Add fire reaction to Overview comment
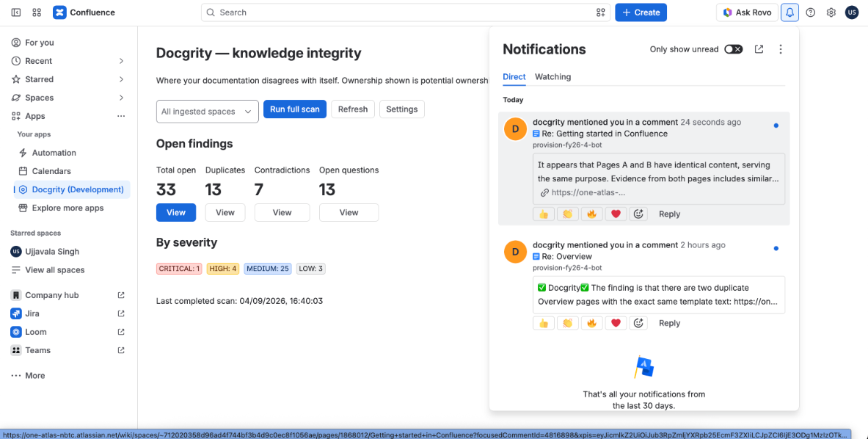Viewport: 868px width, 439px height. coord(592,323)
